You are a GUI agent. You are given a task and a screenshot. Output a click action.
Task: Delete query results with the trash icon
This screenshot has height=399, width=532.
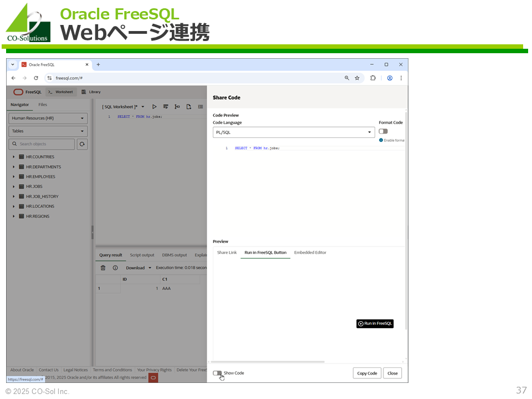103,268
